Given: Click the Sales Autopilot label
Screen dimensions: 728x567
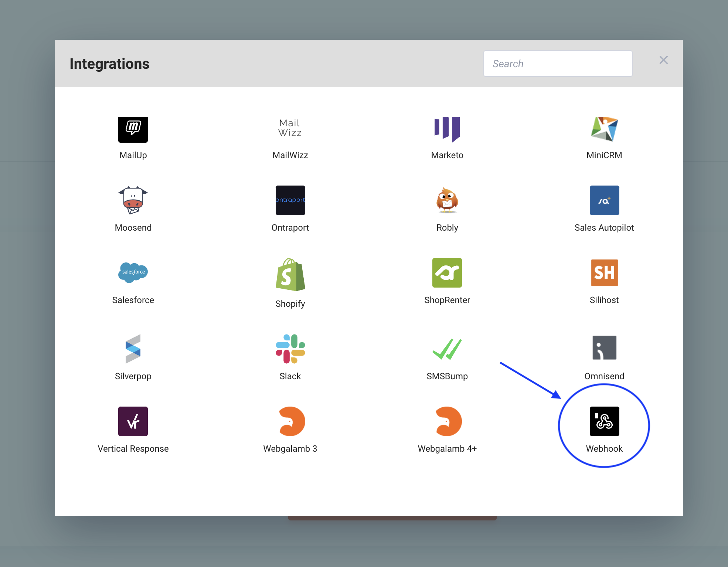Looking at the screenshot, I should 604,228.
